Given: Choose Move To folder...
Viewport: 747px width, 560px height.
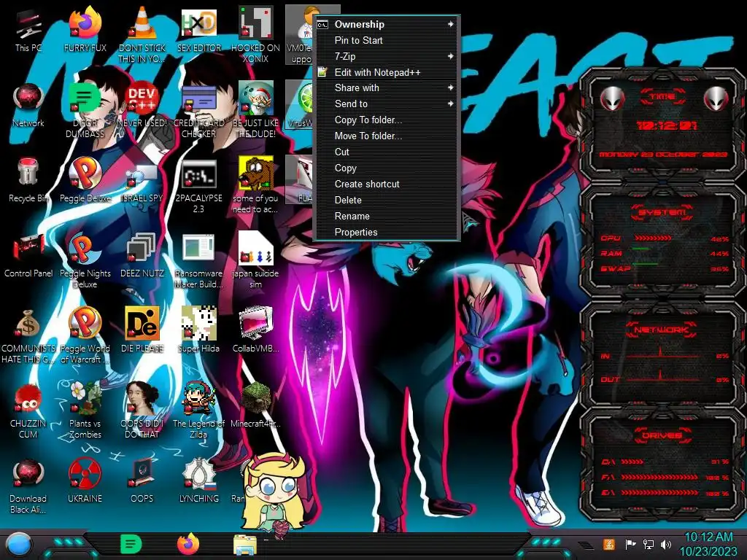Looking at the screenshot, I should click(x=387, y=136).
